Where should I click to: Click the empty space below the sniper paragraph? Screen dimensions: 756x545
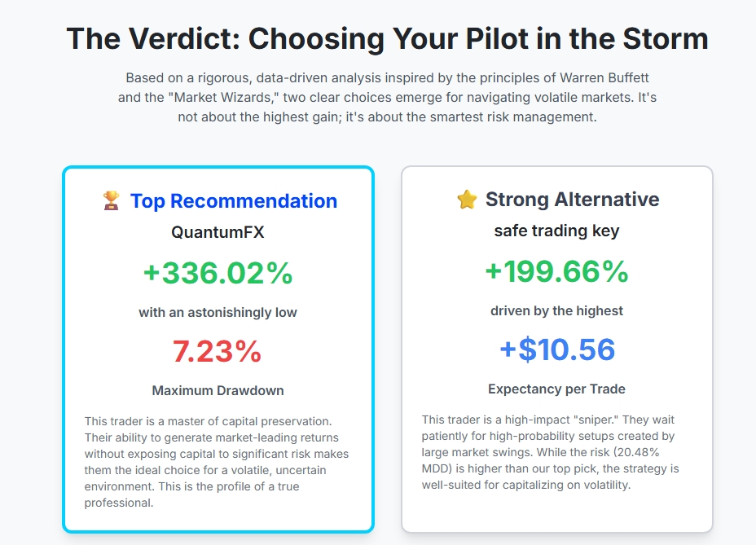click(x=556, y=511)
